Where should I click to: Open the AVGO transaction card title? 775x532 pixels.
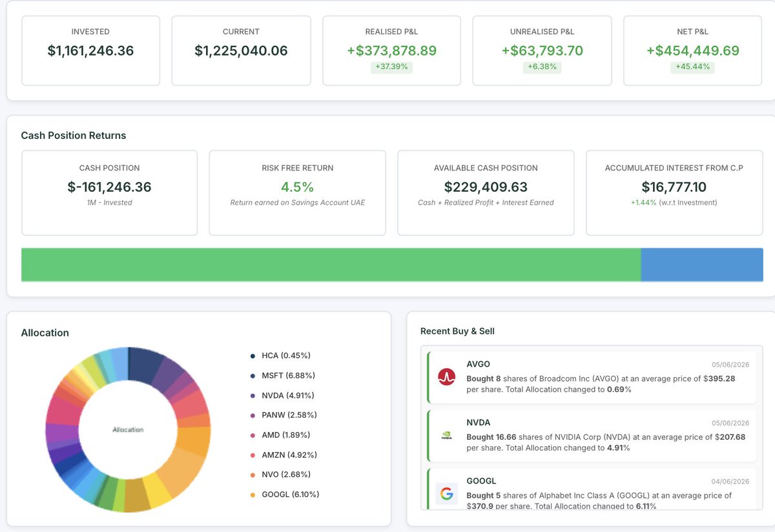pos(478,364)
